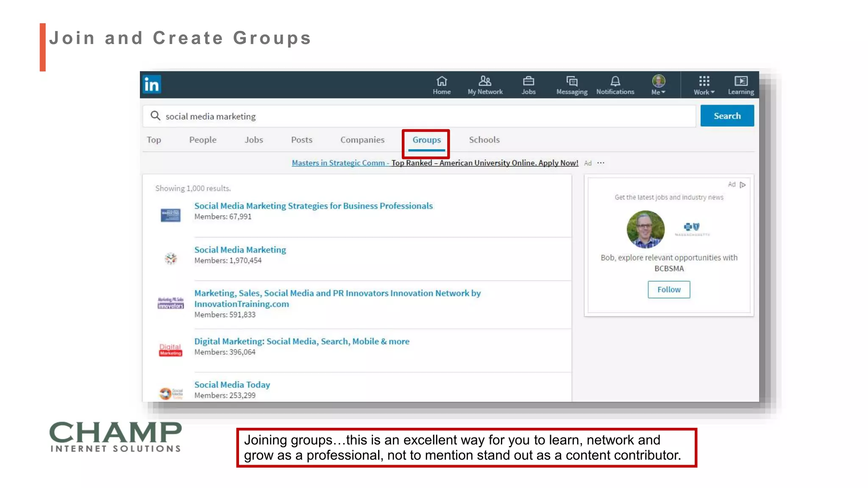Screen dimensions: 868x488
Task: Click Social Media Marketing Strategies group logo
Action: coord(170,215)
